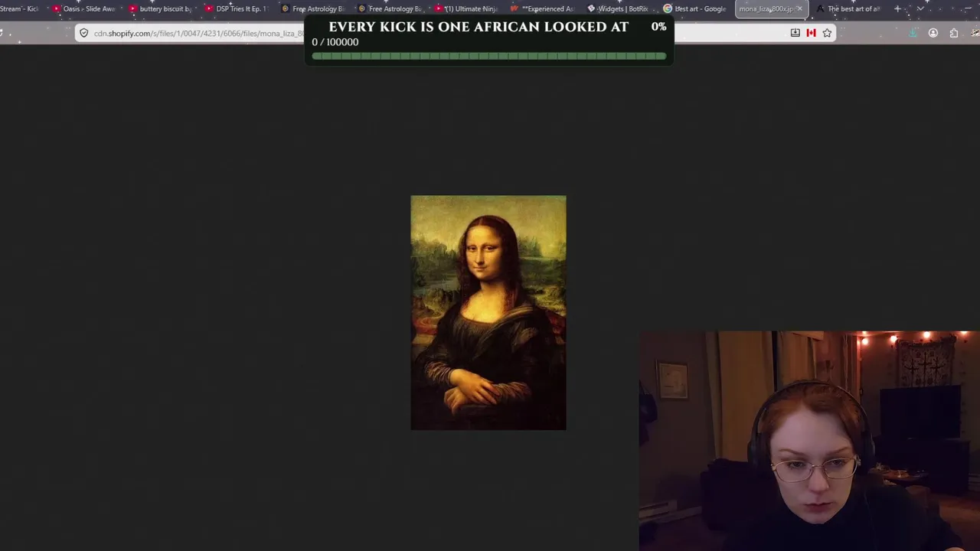This screenshot has height=551, width=980.
Task: Click the teal downloads arrow icon
Action: click(x=913, y=33)
